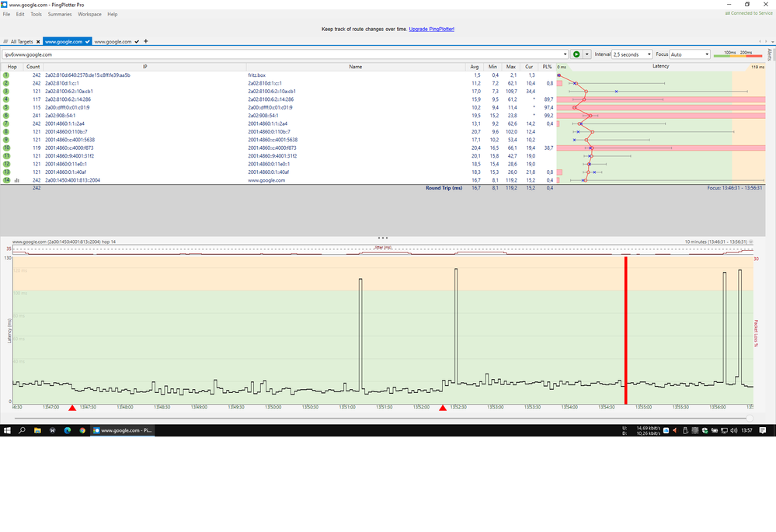Screen dimensions: 776x532
Task: Click the hop 1 numbered badge
Action: coord(8,75)
